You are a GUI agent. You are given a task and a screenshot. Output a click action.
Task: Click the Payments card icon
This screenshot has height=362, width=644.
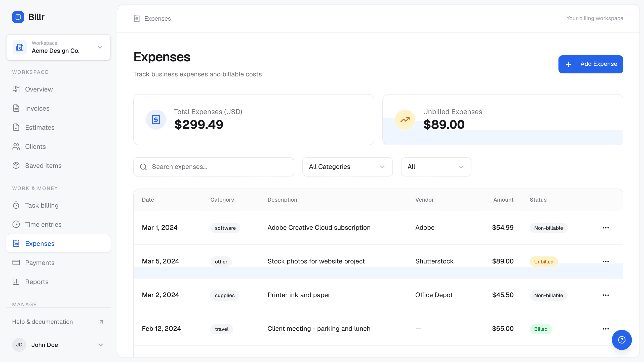[x=16, y=262]
